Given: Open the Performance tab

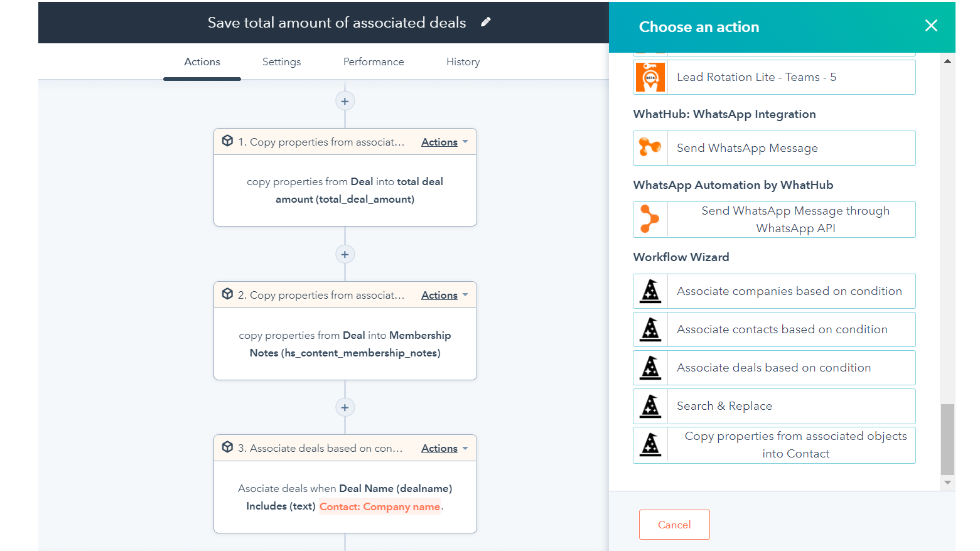Looking at the screenshot, I should (374, 62).
